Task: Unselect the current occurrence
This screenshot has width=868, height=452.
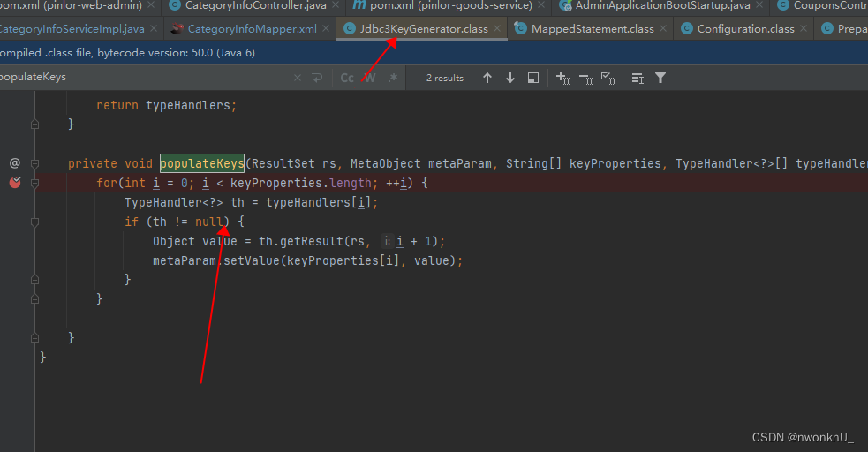Action: pyautogui.click(x=585, y=79)
